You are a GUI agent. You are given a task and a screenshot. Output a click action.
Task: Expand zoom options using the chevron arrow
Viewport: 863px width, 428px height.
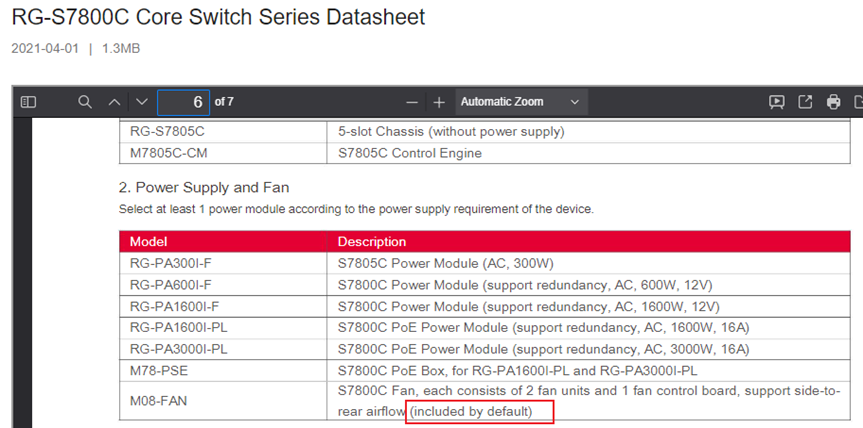click(575, 102)
